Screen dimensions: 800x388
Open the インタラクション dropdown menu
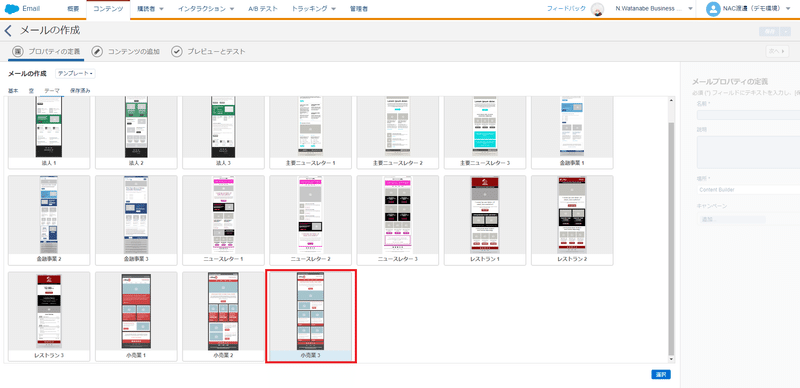(x=206, y=9)
